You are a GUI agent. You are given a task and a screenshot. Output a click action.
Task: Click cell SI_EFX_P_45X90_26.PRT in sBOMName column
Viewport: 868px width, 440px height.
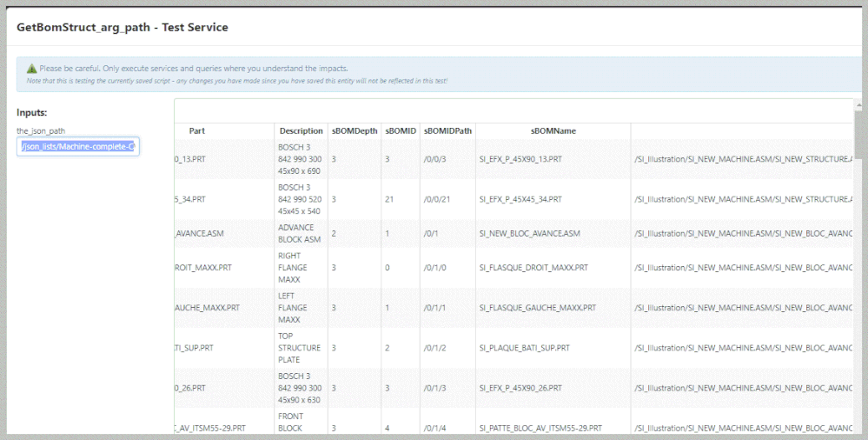[520, 388]
